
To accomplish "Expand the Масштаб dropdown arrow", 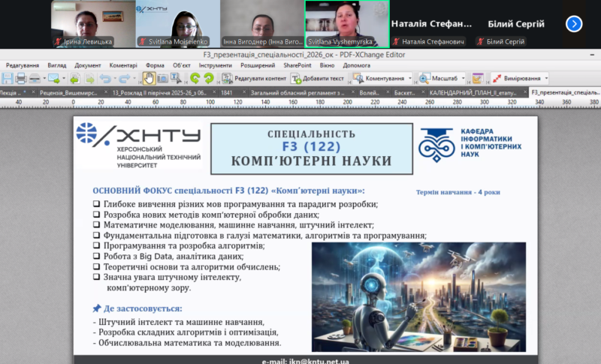I will point(463,78).
